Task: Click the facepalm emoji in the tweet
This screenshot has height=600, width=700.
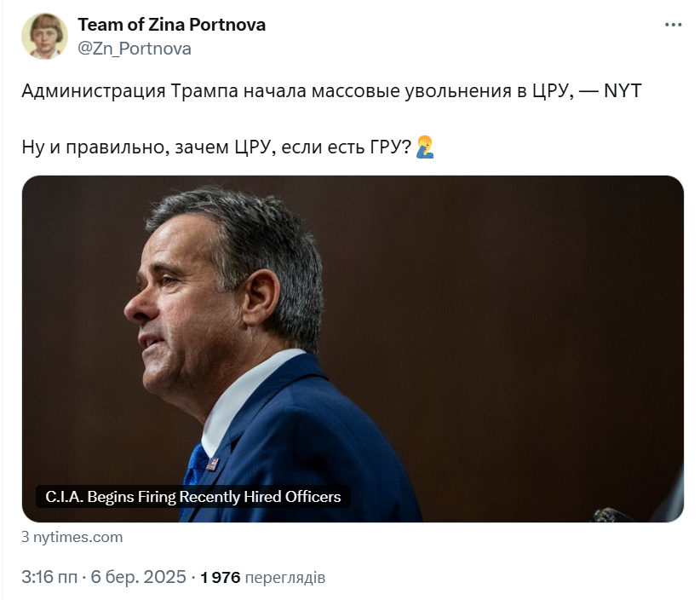Action: click(425, 147)
